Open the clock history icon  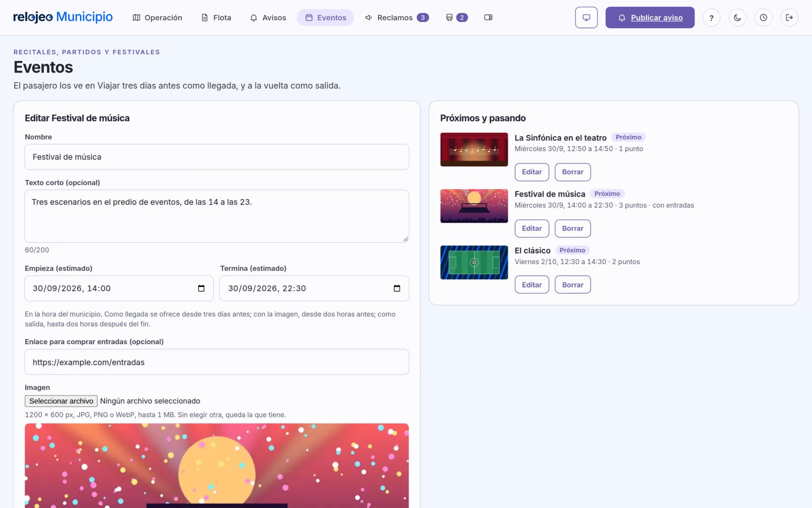click(763, 17)
